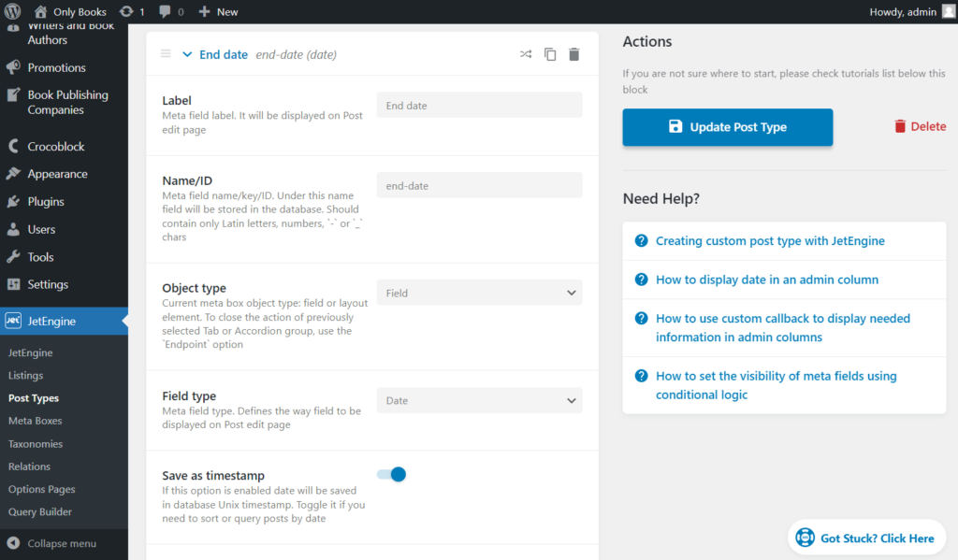Open 'How to display date in an admin column'
Screen dimensions: 958x560
pos(767,280)
